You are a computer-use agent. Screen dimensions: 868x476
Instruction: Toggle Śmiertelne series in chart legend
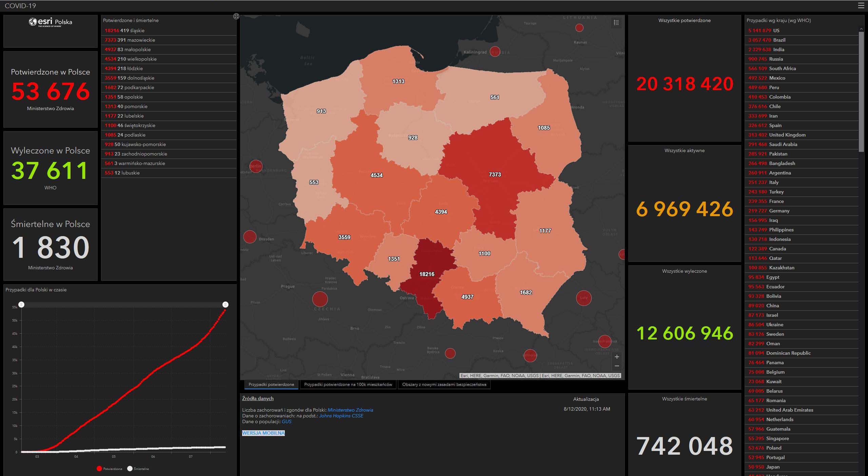(x=138, y=469)
